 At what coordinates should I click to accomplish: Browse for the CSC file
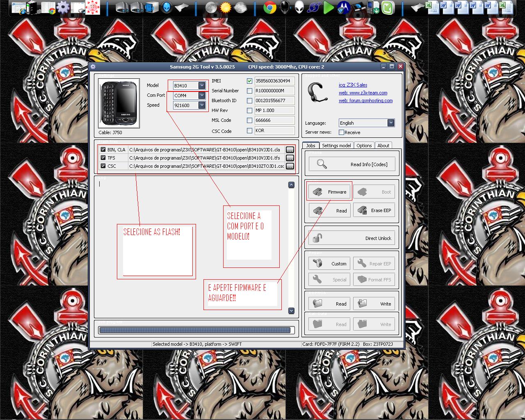(x=290, y=166)
